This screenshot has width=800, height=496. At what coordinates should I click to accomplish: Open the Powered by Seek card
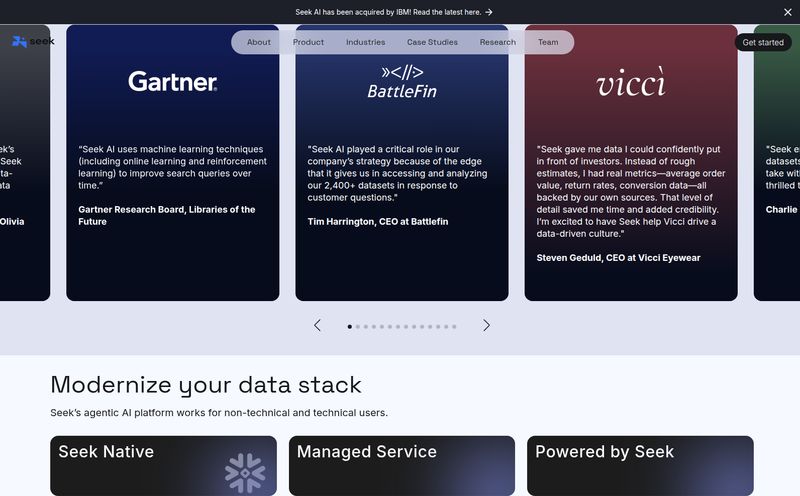tap(640, 465)
